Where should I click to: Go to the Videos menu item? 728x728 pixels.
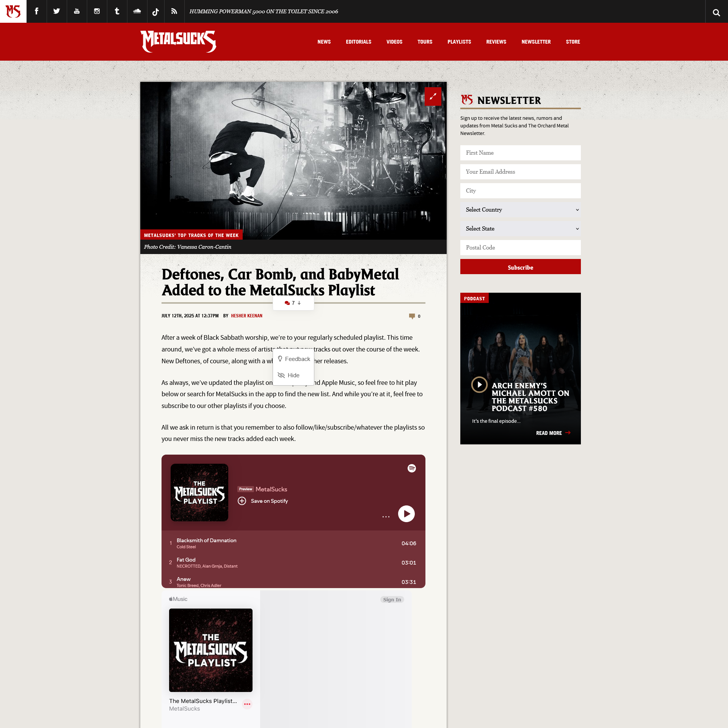394,42
